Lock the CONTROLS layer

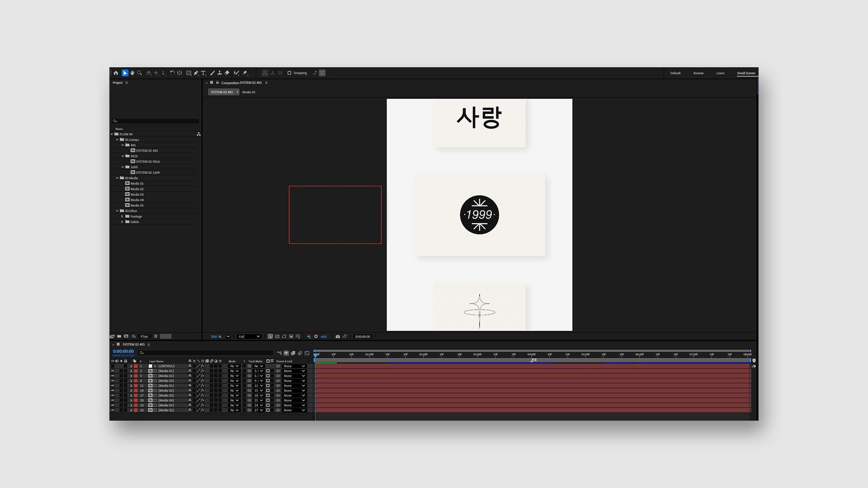[x=126, y=366]
